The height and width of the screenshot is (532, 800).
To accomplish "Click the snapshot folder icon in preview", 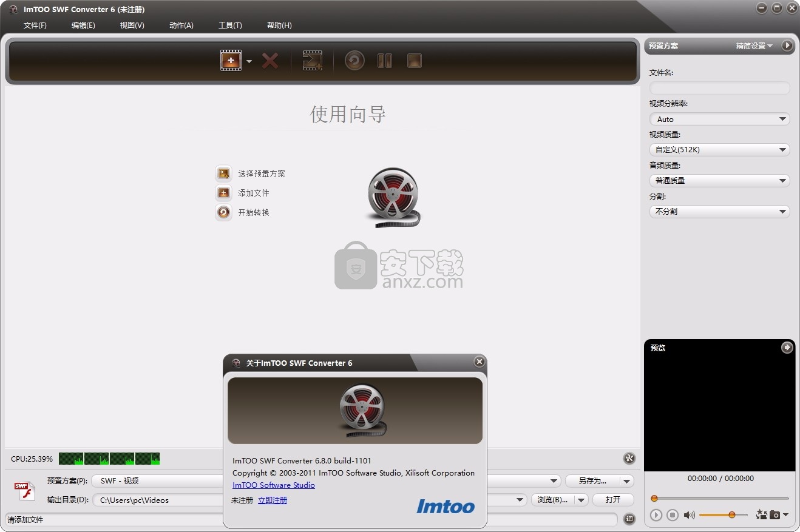I will pos(761,514).
